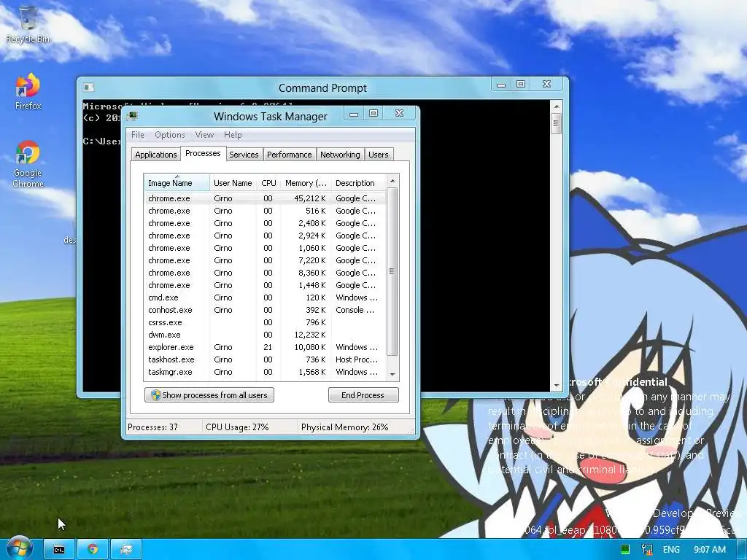
Task: Switch to the Services tab
Action: tap(244, 155)
